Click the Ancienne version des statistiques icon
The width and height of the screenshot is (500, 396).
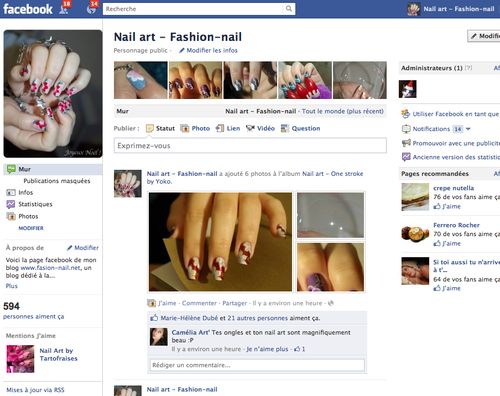[x=406, y=157]
